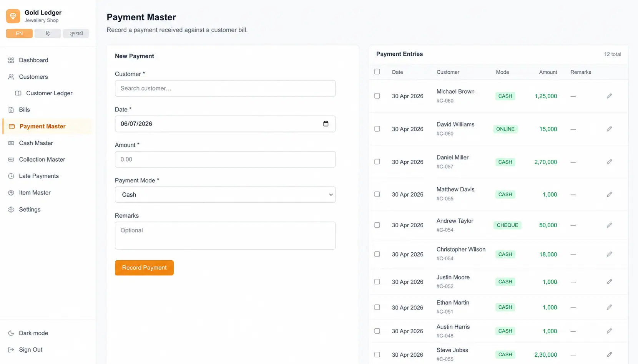Check the Michael Brown row checkbox
Viewport: 638px width, 364px height.
click(377, 96)
